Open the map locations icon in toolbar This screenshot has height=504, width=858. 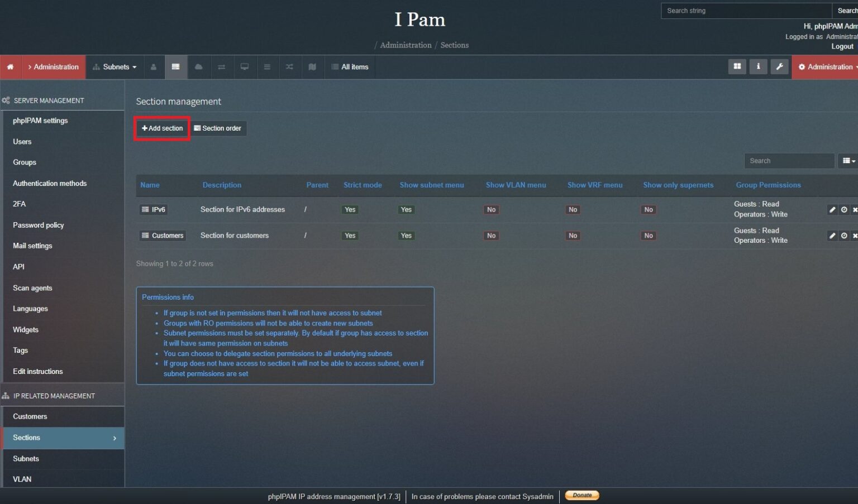click(312, 67)
